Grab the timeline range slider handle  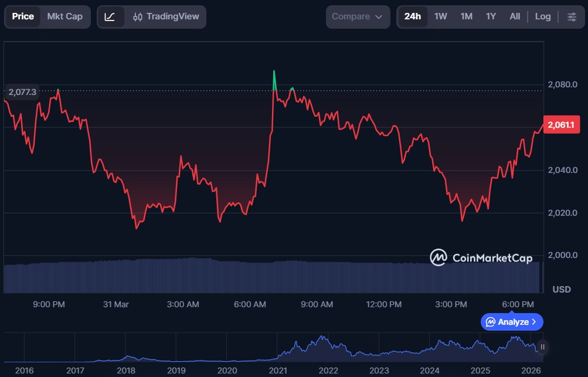pyautogui.click(x=542, y=347)
